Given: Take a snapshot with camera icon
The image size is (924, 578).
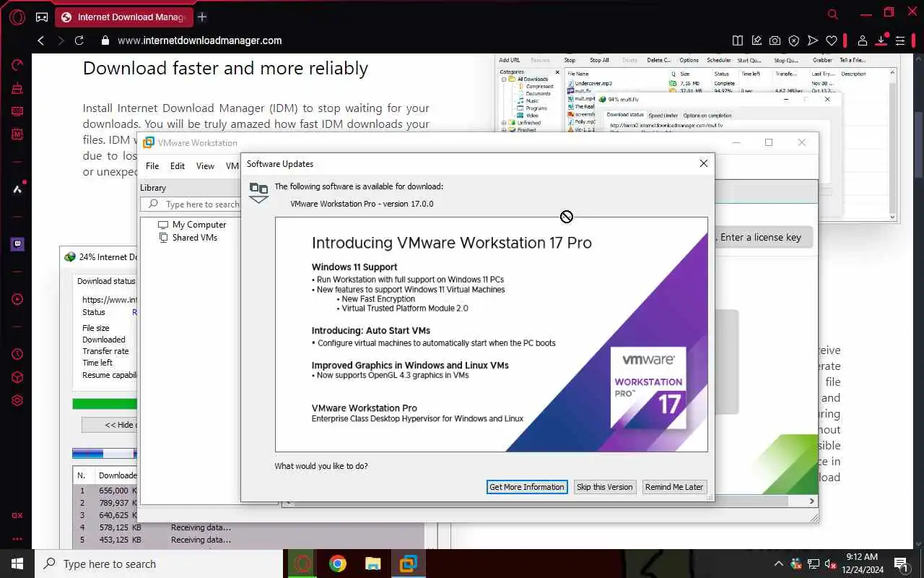Looking at the screenshot, I should [x=775, y=41].
